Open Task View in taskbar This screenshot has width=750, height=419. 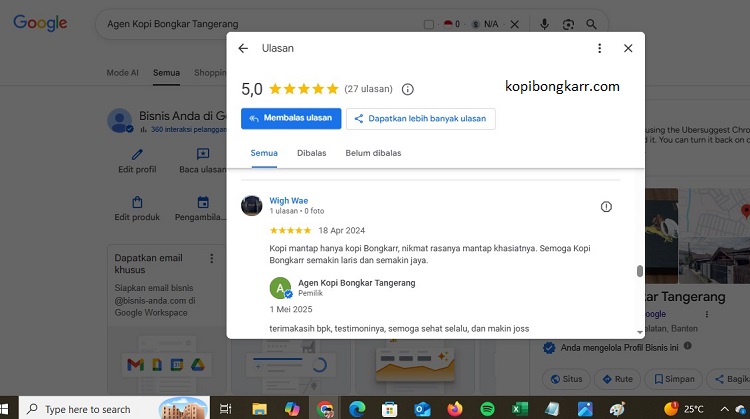[x=225, y=409]
